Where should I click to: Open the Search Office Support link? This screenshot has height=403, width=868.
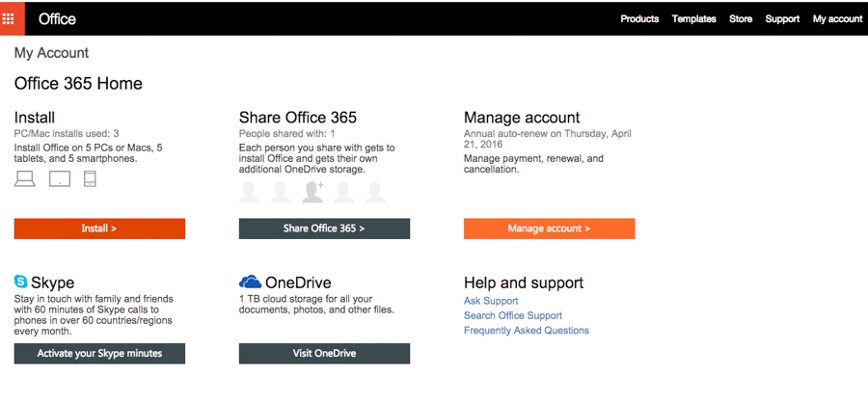click(x=513, y=315)
